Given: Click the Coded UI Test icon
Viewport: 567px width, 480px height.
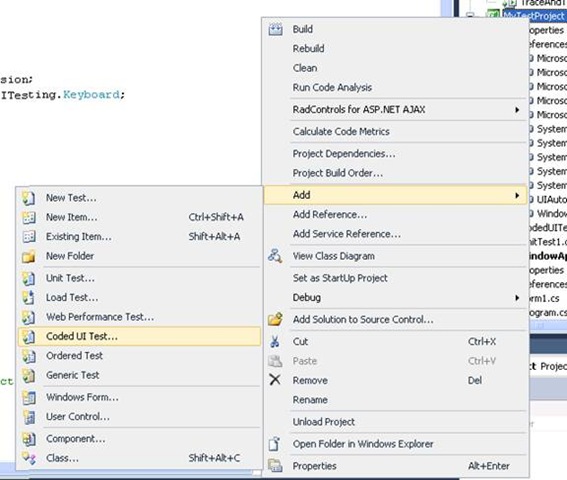Looking at the screenshot, I should click(x=29, y=336).
